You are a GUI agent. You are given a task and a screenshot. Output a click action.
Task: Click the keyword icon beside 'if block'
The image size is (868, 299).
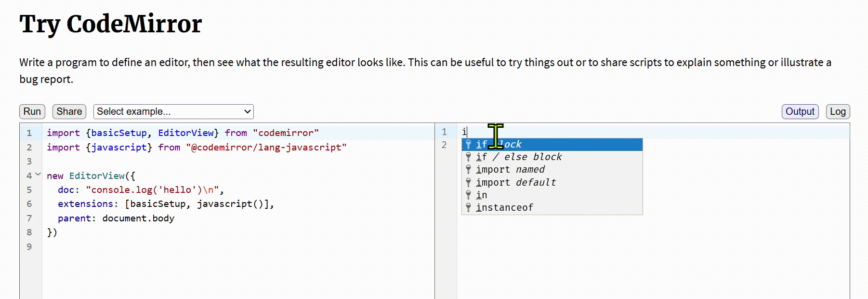pyautogui.click(x=468, y=144)
